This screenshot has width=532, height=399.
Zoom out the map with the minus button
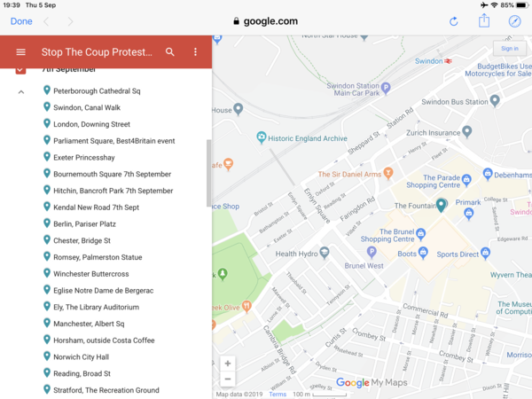[228, 379]
